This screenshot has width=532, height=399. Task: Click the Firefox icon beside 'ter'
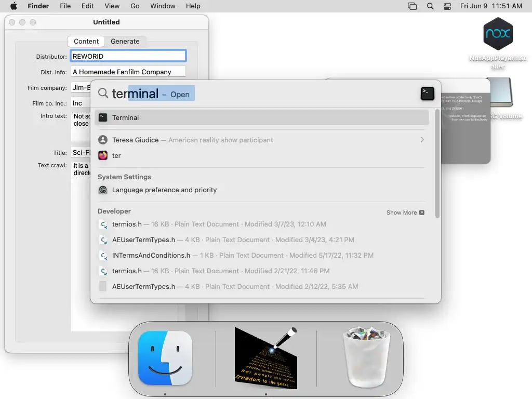103,155
